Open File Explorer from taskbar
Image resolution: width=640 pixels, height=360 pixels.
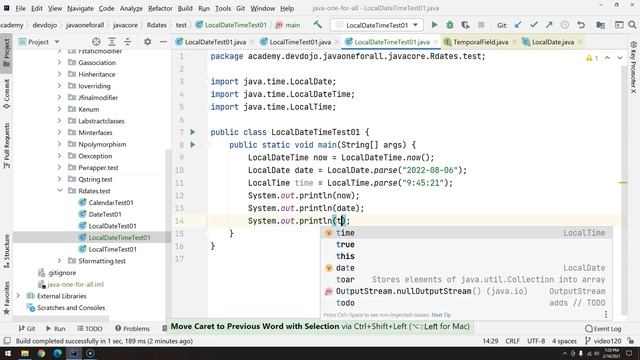tap(25, 353)
